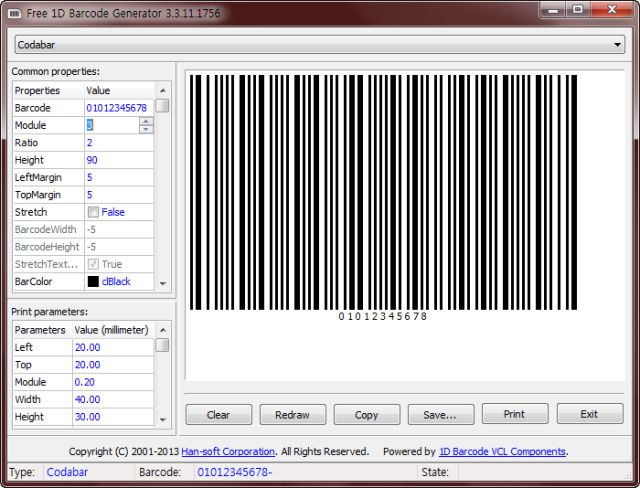Open the 1D Barcode VCL Components link
This screenshot has height=488, width=640.
tap(502, 452)
